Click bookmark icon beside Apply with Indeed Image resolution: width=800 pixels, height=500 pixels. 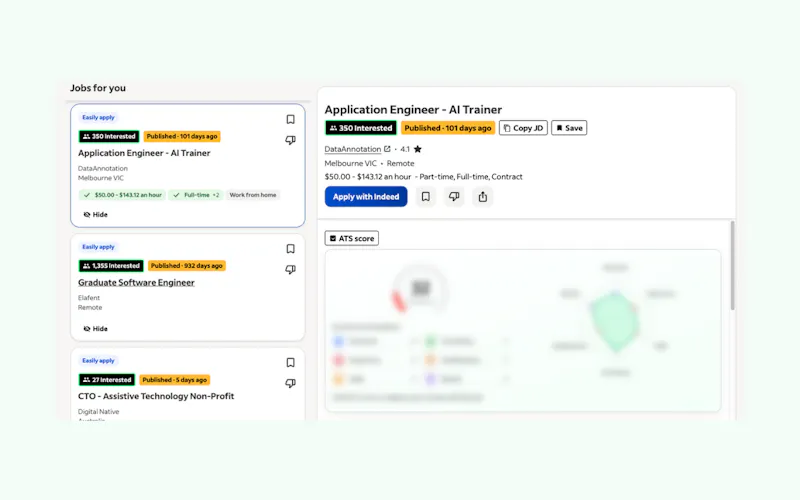coord(426,196)
